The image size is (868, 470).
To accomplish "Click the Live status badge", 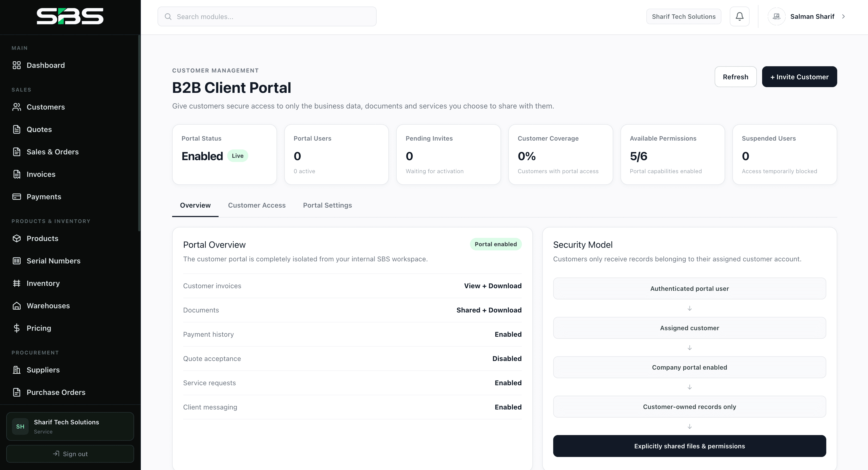I will 238,156.
